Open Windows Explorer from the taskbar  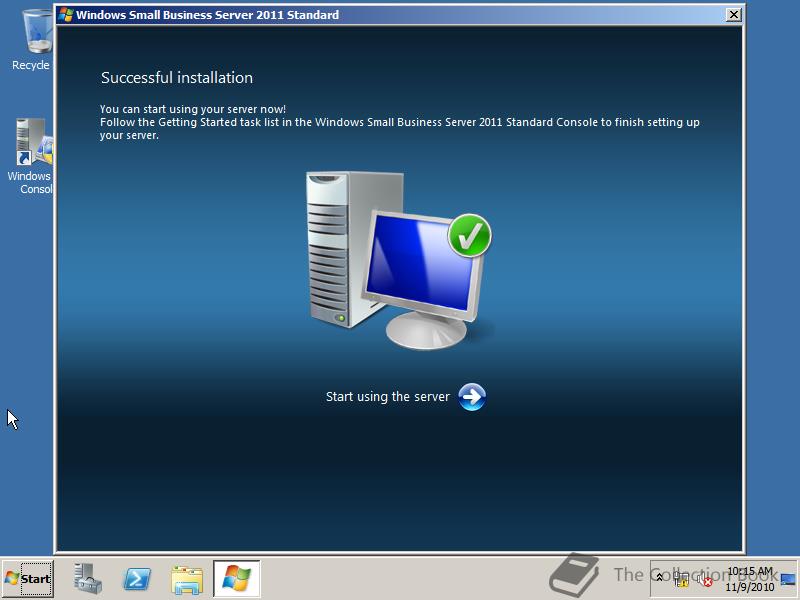pyautogui.click(x=187, y=579)
